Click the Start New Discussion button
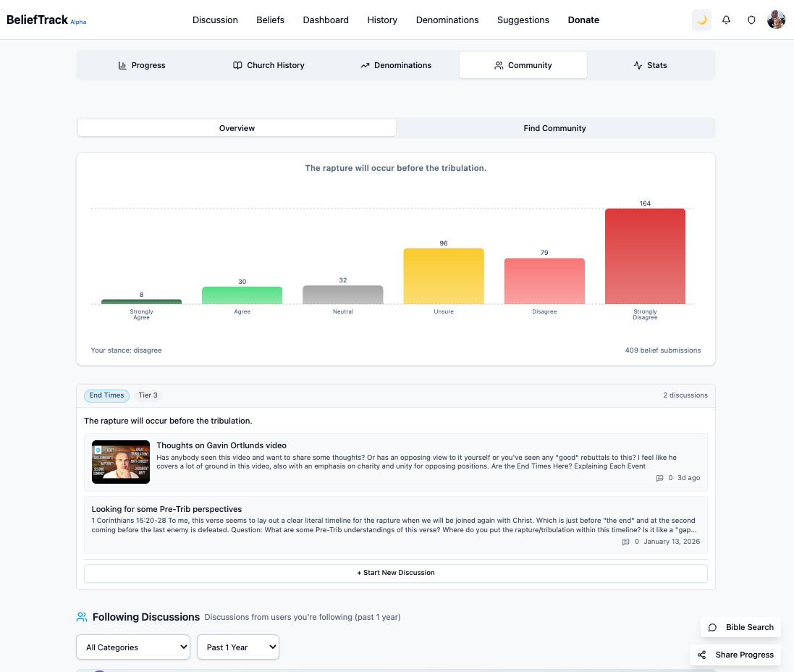Image resolution: width=794 pixels, height=672 pixels. point(395,573)
